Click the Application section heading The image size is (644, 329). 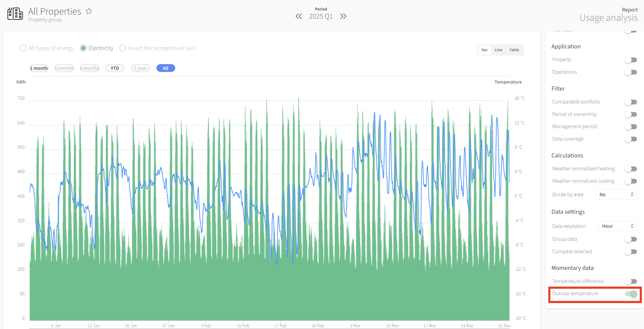click(x=566, y=46)
